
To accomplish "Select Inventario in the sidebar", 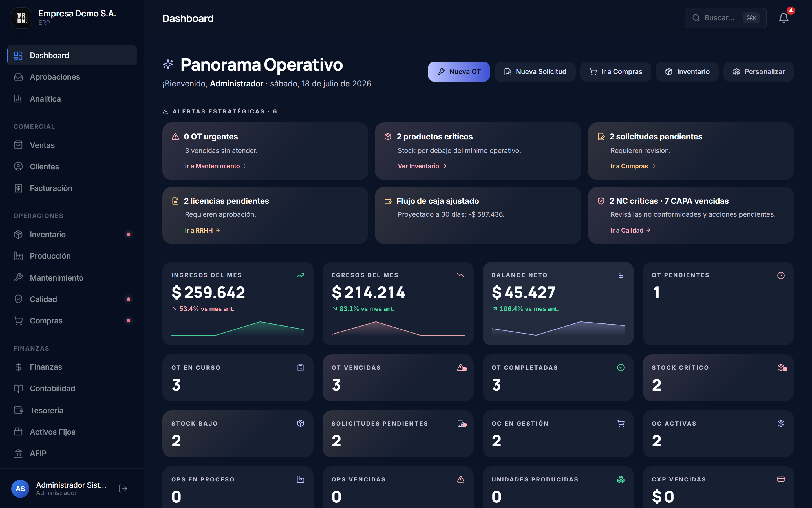I will point(72,235).
